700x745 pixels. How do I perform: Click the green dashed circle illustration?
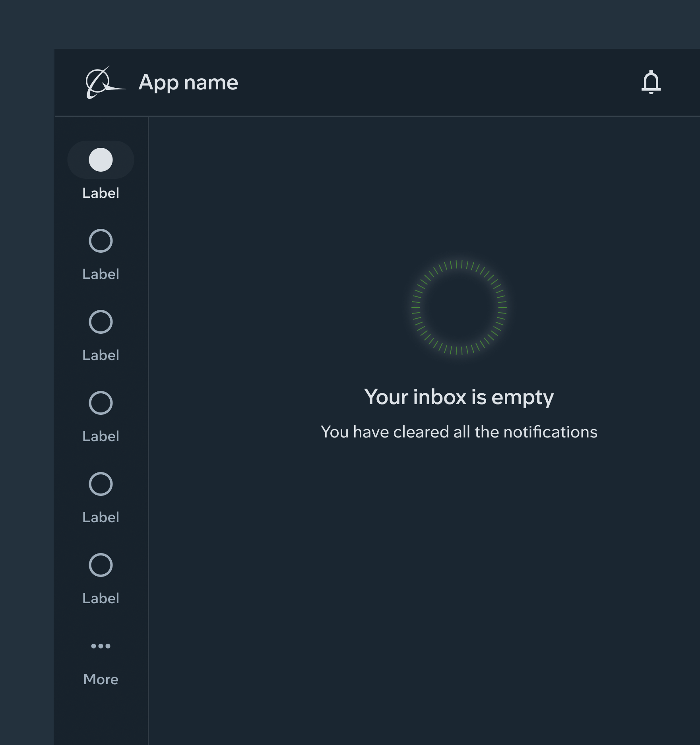click(459, 307)
